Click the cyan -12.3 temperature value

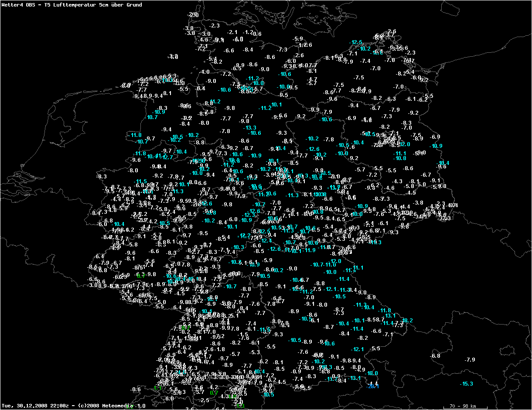pos(248,215)
